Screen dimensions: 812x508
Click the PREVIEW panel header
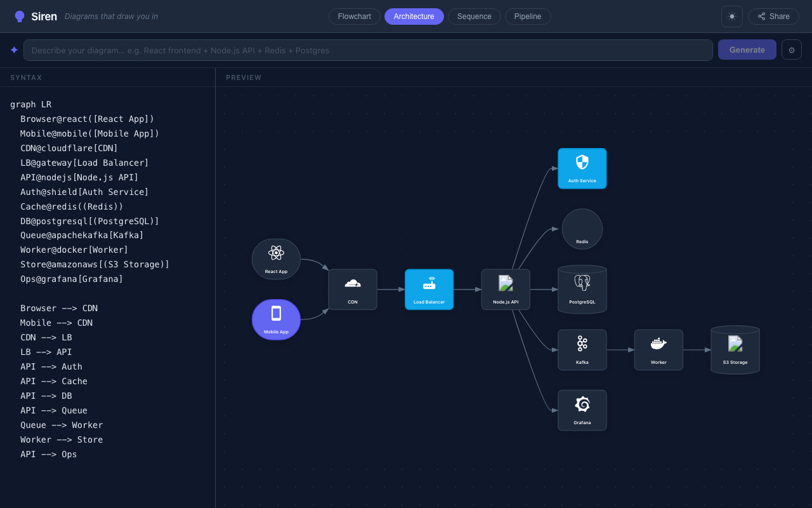tap(244, 77)
